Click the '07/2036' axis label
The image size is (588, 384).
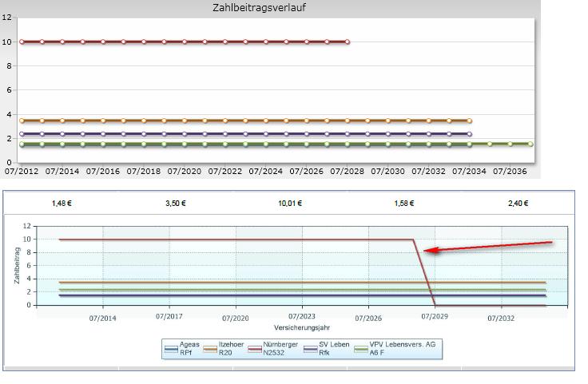coord(510,172)
